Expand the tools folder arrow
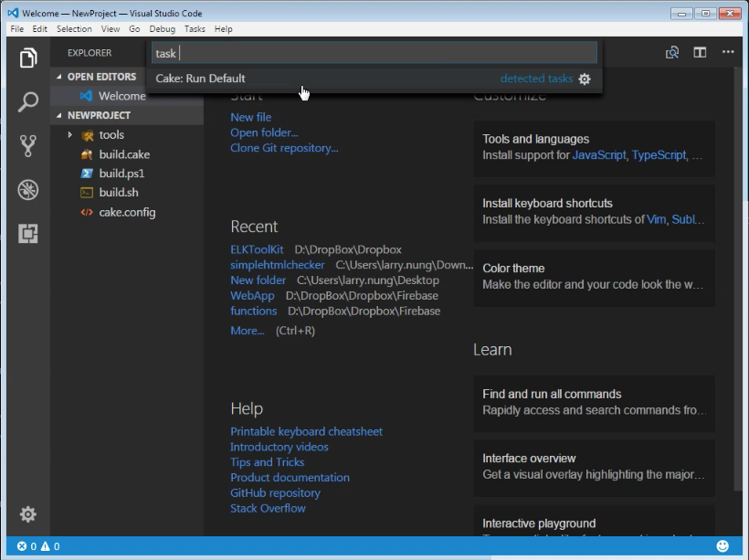The width and height of the screenshot is (749, 560). point(69,134)
